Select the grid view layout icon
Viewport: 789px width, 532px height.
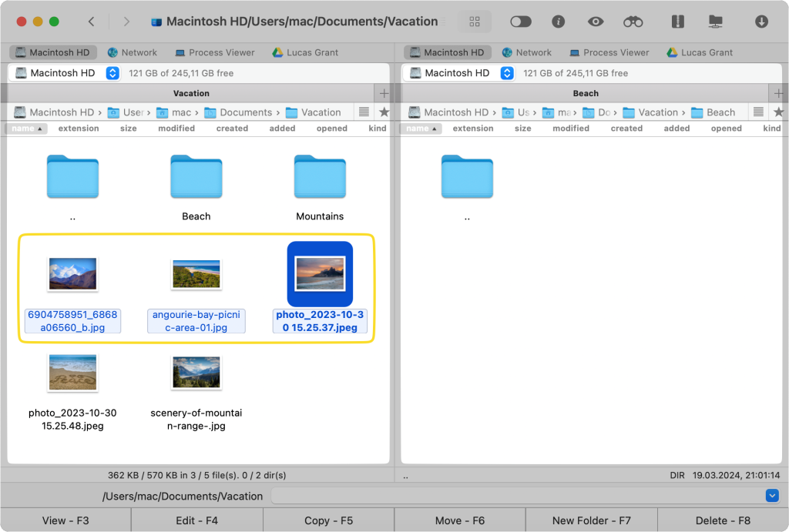point(475,22)
